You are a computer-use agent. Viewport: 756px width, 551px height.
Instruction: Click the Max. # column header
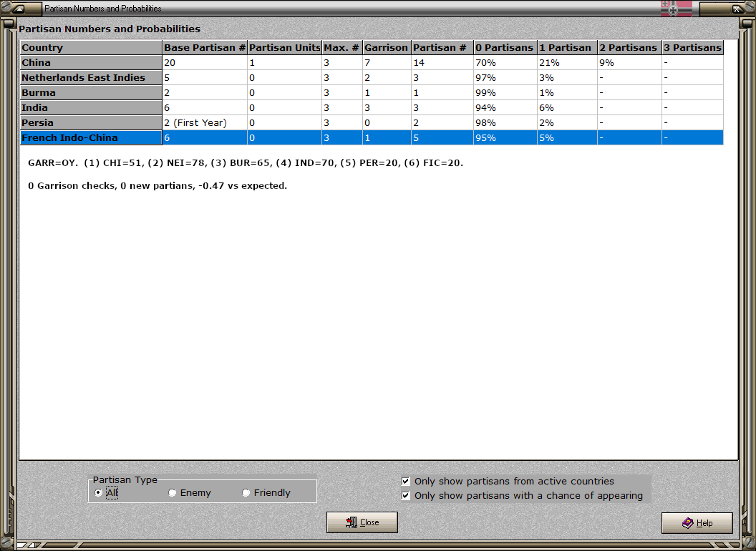(x=342, y=47)
